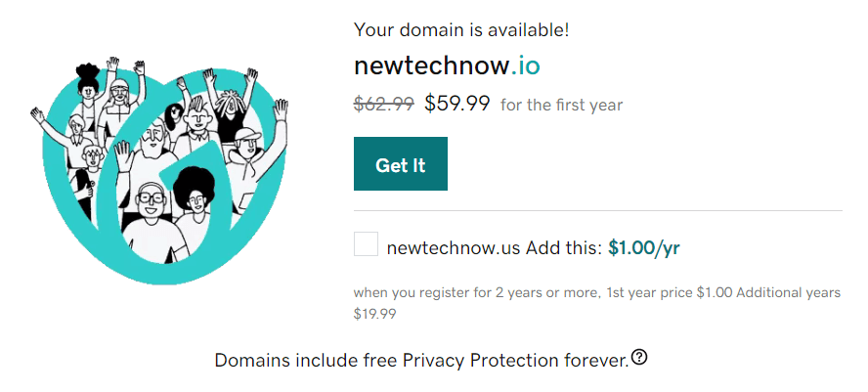Click the teal .io extension text

525,66
